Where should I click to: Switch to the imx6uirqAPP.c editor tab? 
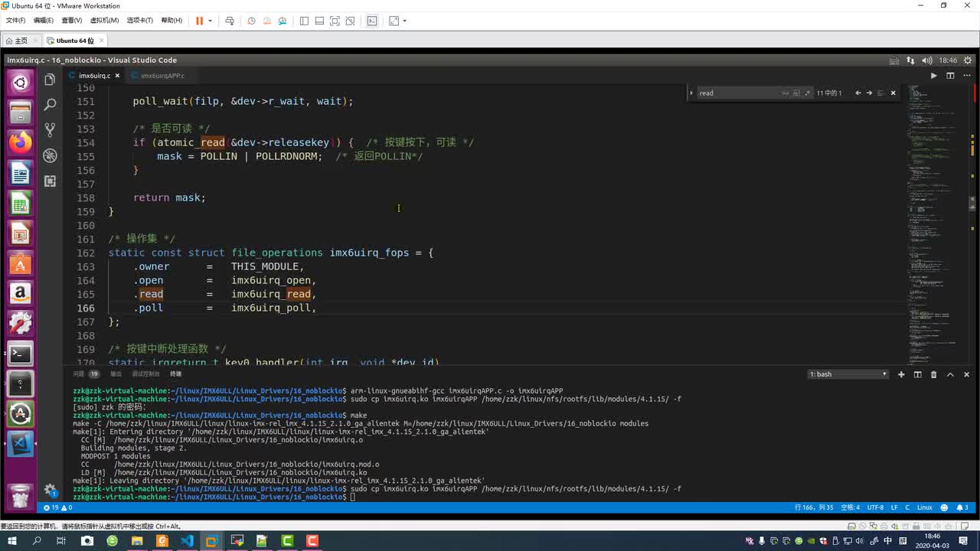coord(162,76)
